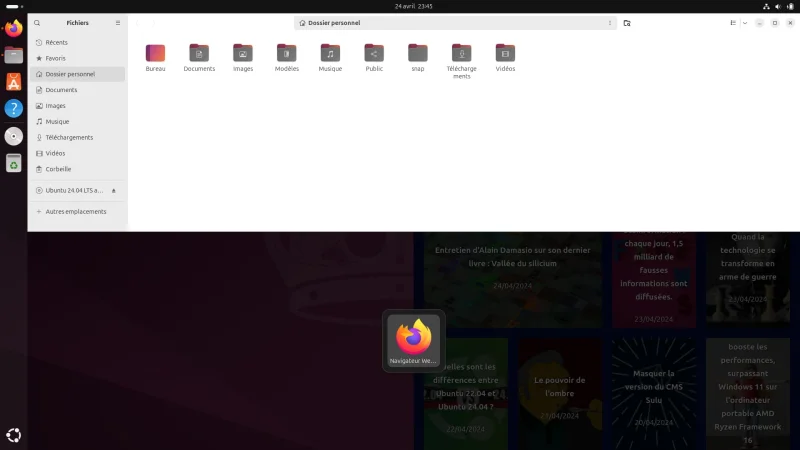Open the Bureau folder icon
Viewport: 800px width, 450px height.
point(155,53)
